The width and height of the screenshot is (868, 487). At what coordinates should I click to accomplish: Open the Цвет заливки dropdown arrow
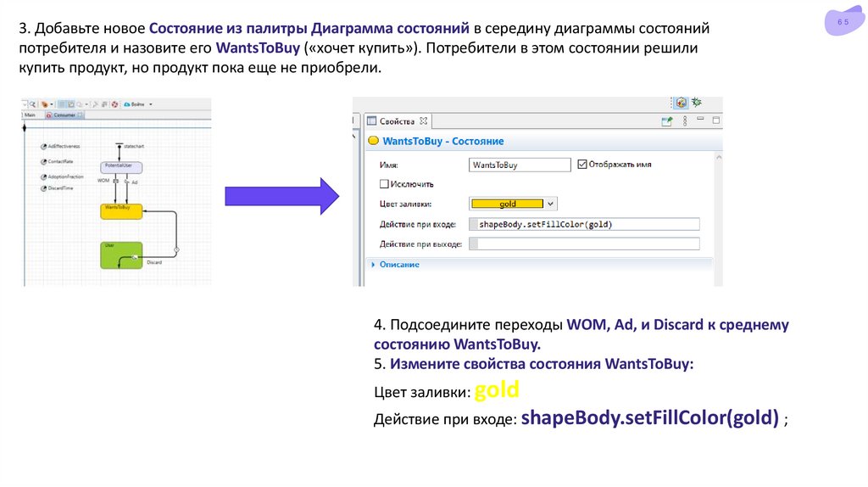pyautogui.click(x=550, y=204)
